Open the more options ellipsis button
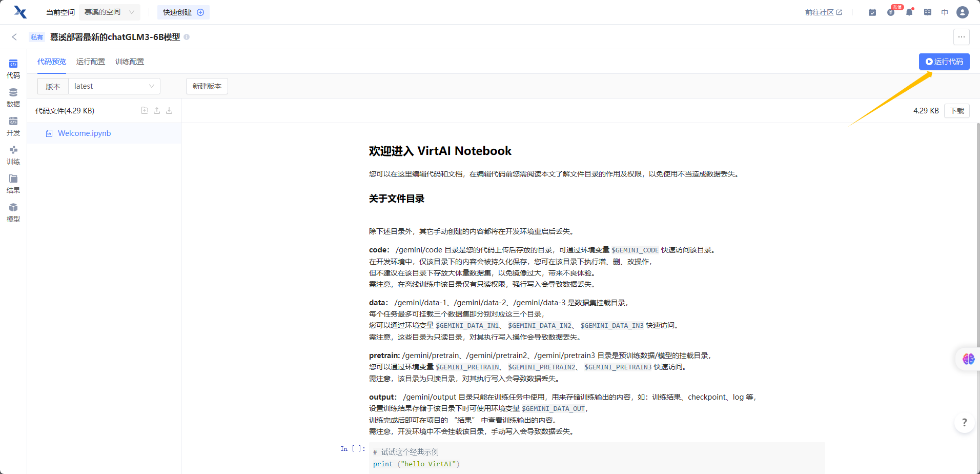 [x=962, y=37]
